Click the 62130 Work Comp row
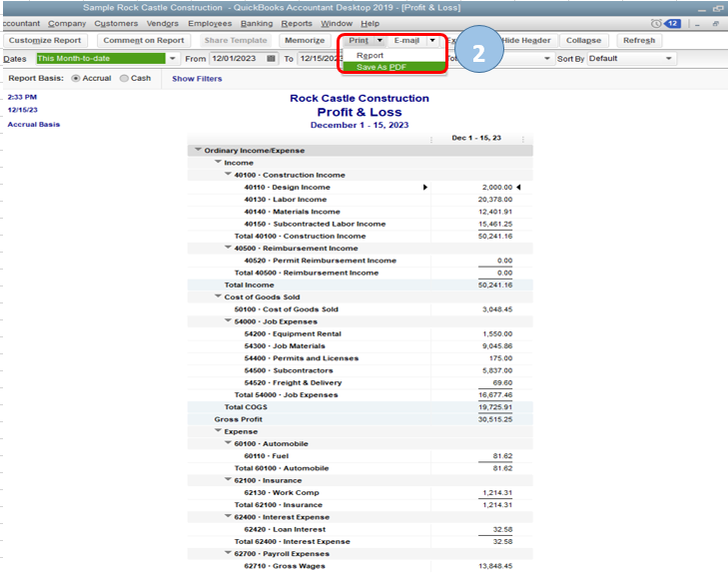 click(x=361, y=493)
